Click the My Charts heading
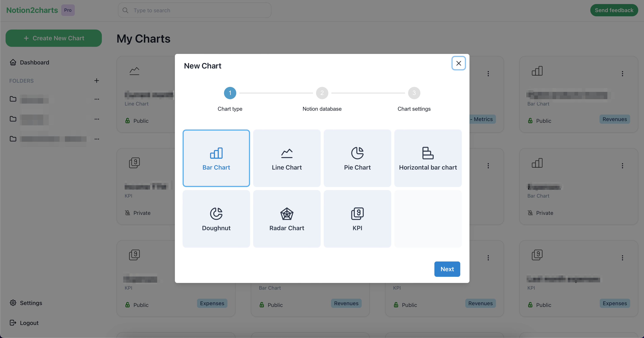644x338 pixels. [x=143, y=39]
